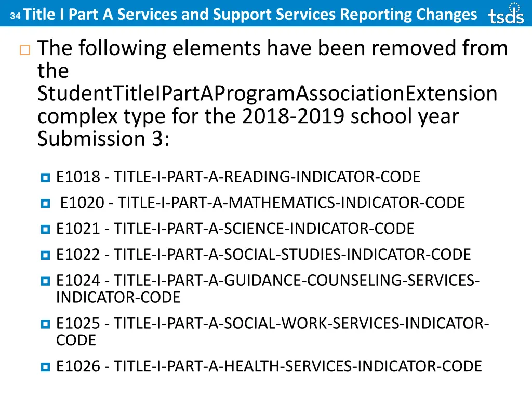
Task: Click the E1021 SCIENCE-INDICATOR-CODE line
Action: [235, 229]
